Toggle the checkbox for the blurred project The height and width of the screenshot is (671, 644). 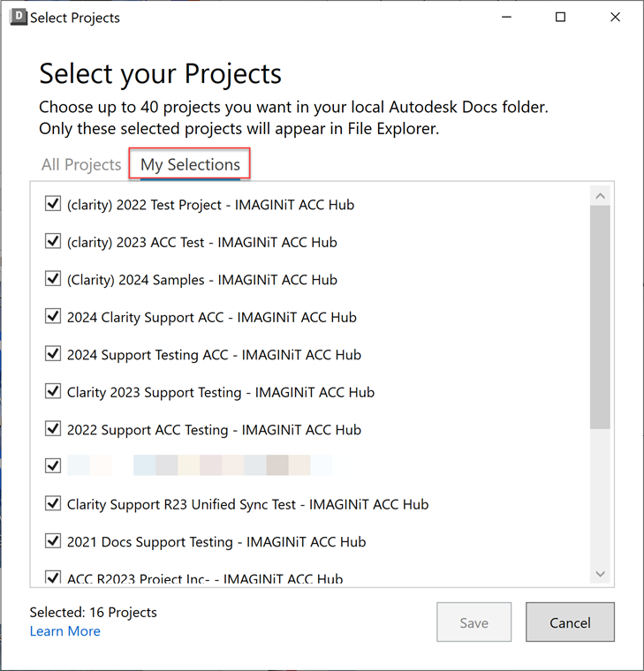[52, 466]
